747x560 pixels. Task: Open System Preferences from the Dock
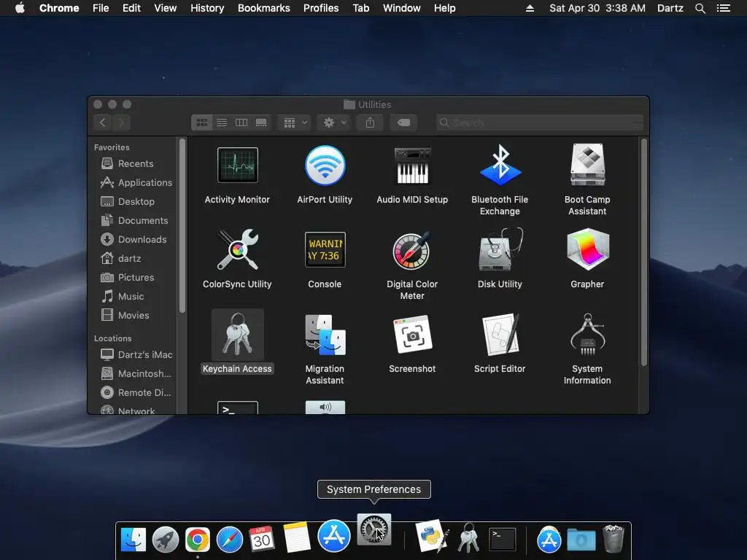(374, 529)
